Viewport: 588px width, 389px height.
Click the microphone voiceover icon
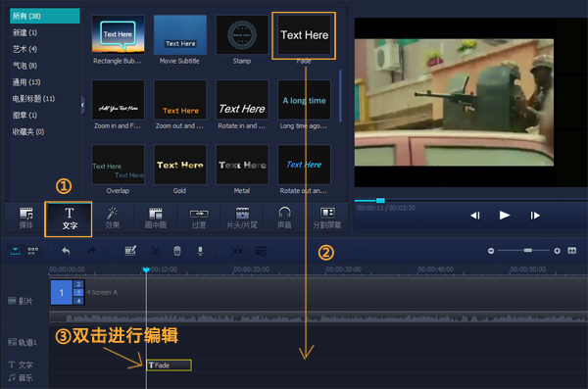200,251
